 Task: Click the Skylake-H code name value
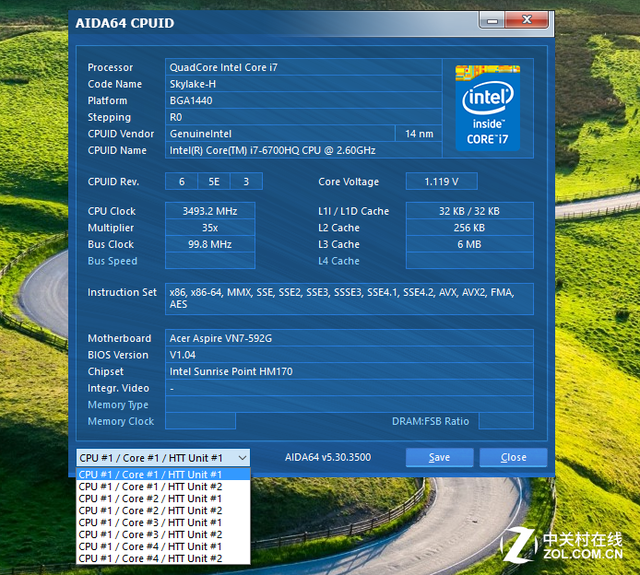click(304, 84)
